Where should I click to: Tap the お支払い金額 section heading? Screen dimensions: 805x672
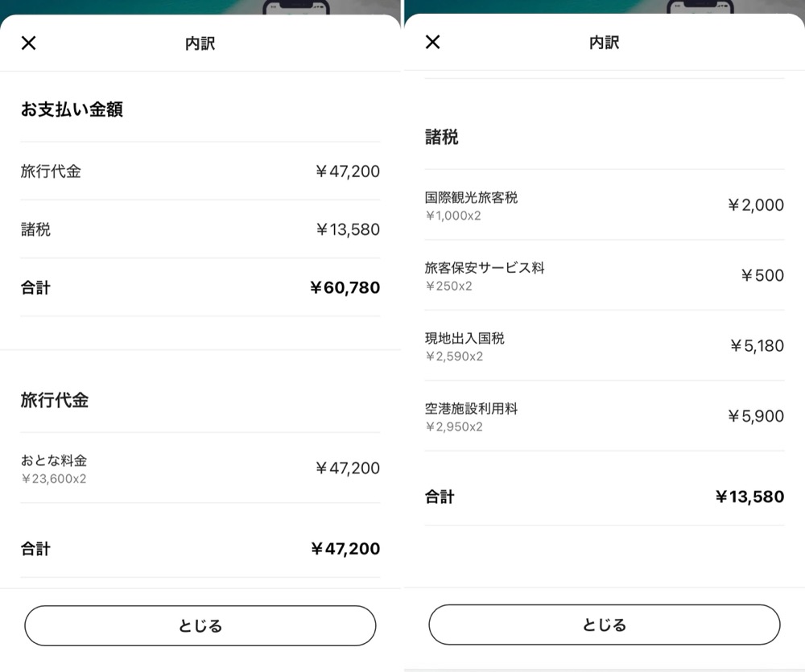(72, 109)
